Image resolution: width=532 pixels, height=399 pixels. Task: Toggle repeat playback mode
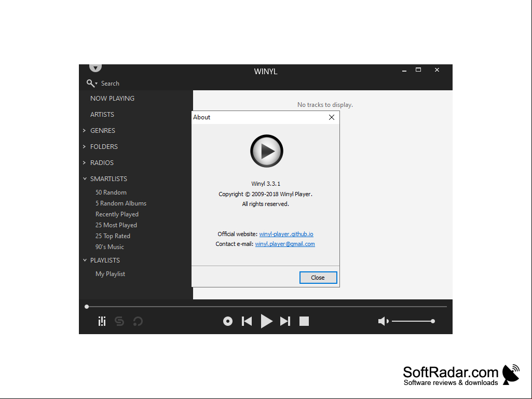[x=138, y=321]
